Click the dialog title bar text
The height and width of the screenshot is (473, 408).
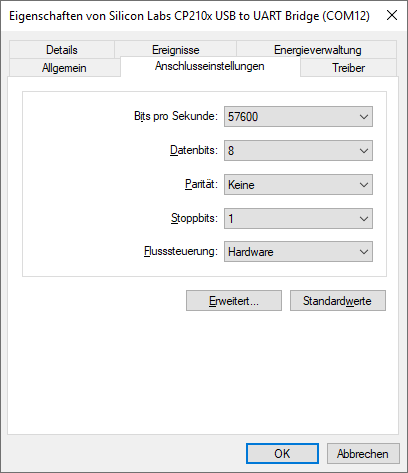(x=189, y=16)
